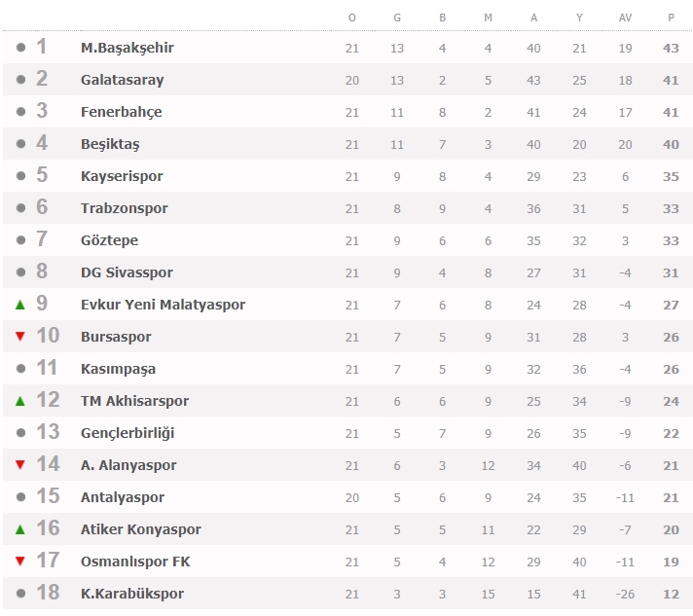Click red down arrow beside Bursaspor
Image resolution: width=693 pixels, height=616 pixels.
[x=19, y=337]
